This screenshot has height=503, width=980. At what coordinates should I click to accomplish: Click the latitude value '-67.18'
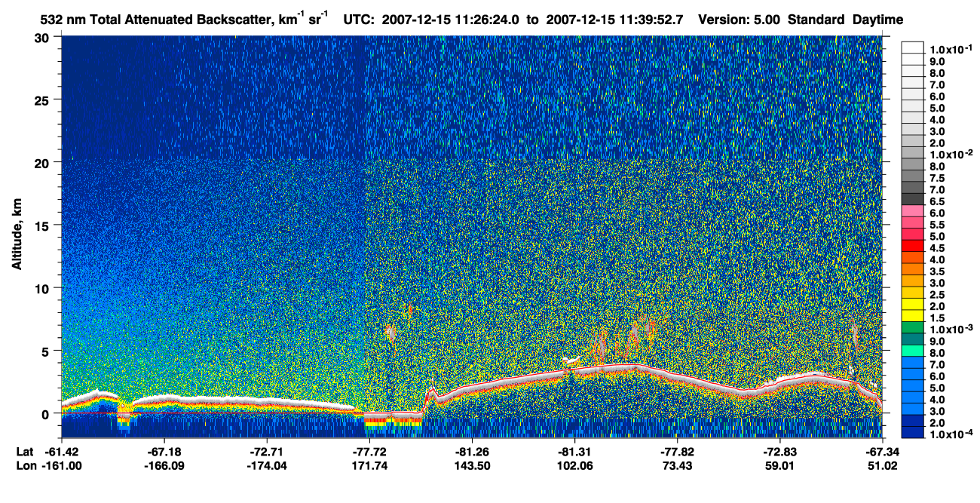164,452
